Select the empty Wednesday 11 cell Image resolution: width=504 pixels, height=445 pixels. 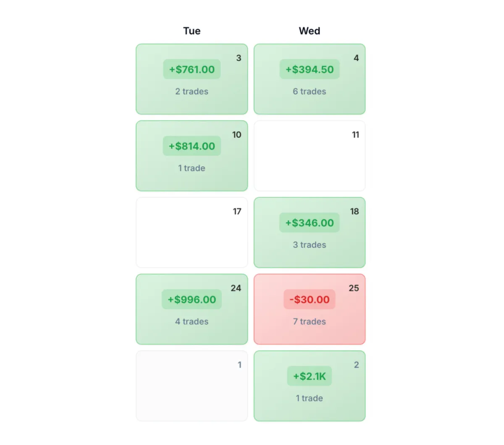pos(310,156)
